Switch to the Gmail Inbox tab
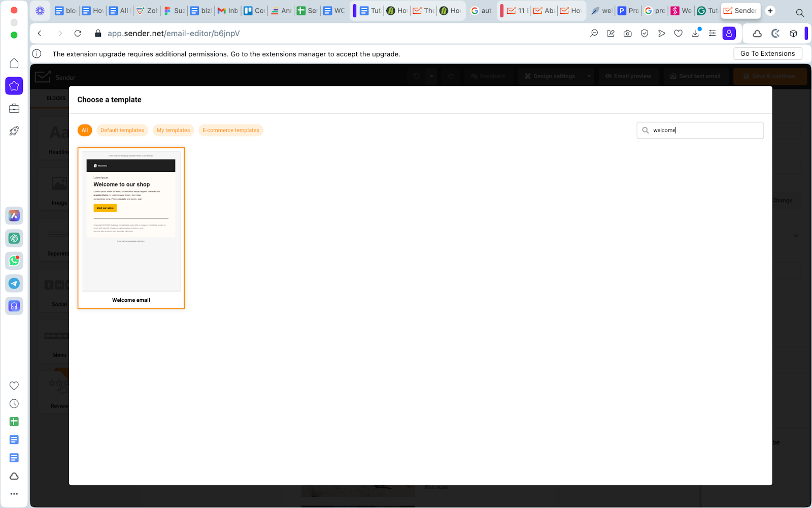812x508 pixels. [x=228, y=11]
